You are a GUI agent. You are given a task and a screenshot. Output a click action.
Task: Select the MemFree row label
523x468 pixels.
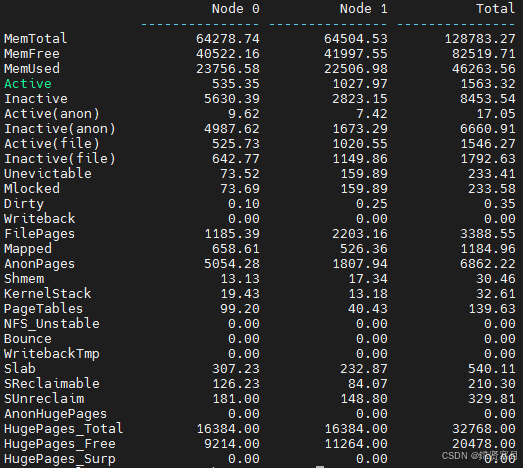tap(32, 54)
